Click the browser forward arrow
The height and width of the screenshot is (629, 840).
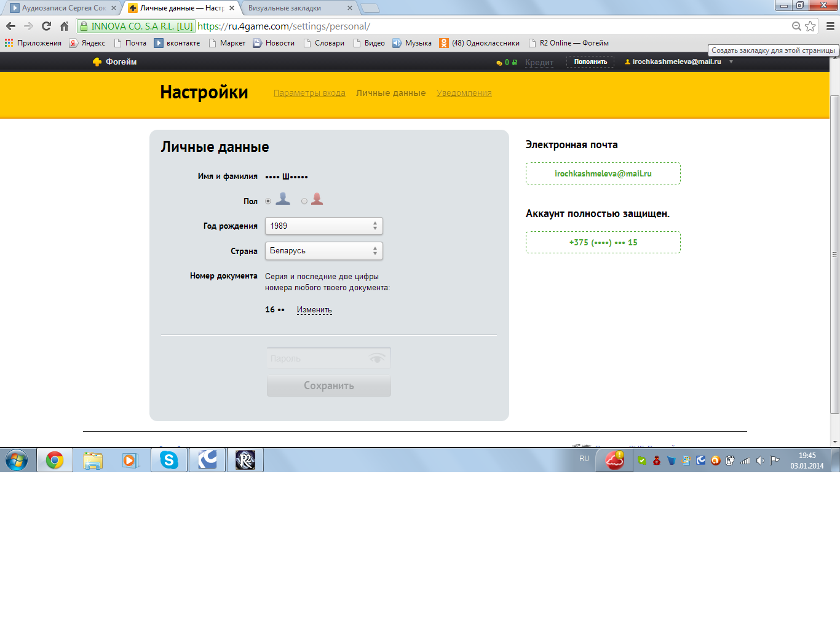(x=28, y=26)
